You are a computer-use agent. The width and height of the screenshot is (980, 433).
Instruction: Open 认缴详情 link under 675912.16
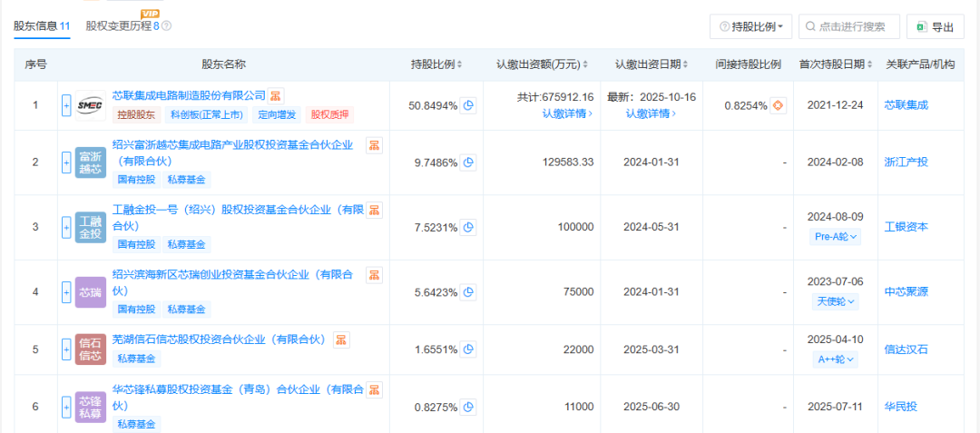(567, 113)
